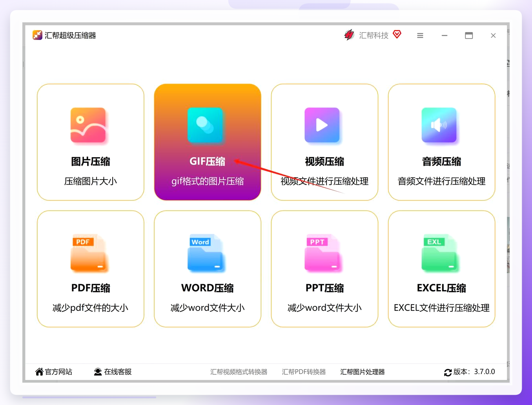
Task: Click EXCEL文件进行压缩处理 description text
Action: coord(441,308)
